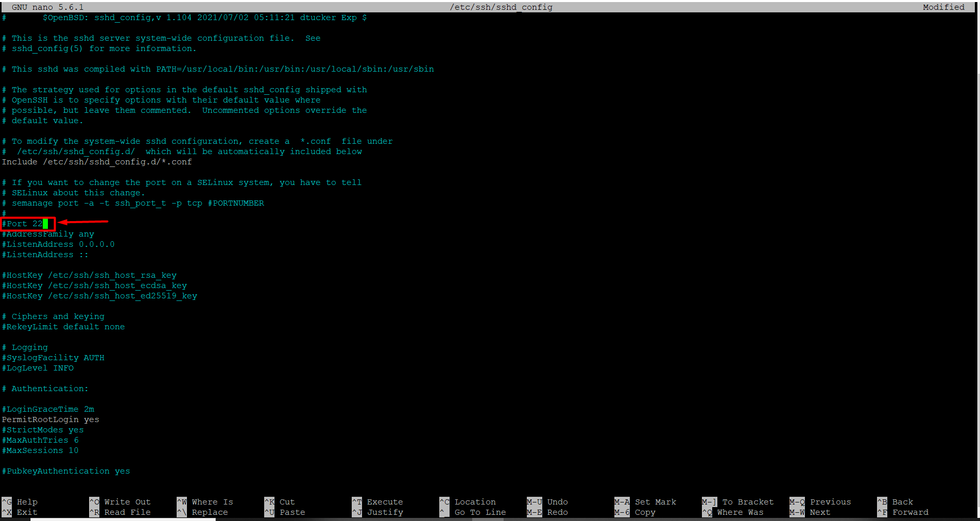Click the Redo shortcut in footer
The height and width of the screenshot is (521, 980).
557,512
